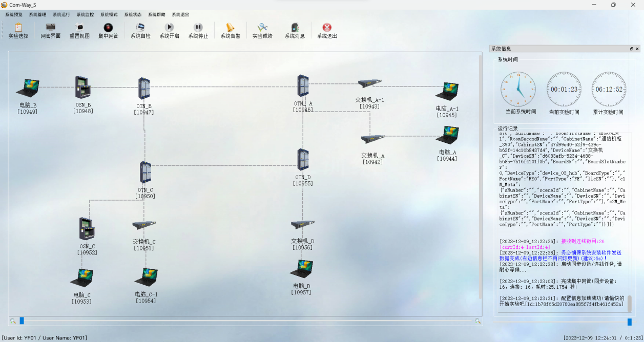The width and height of the screenshot is (644, 342).
Task: Select the 电脑_B computer node
Action: click(x=28, y=88)
